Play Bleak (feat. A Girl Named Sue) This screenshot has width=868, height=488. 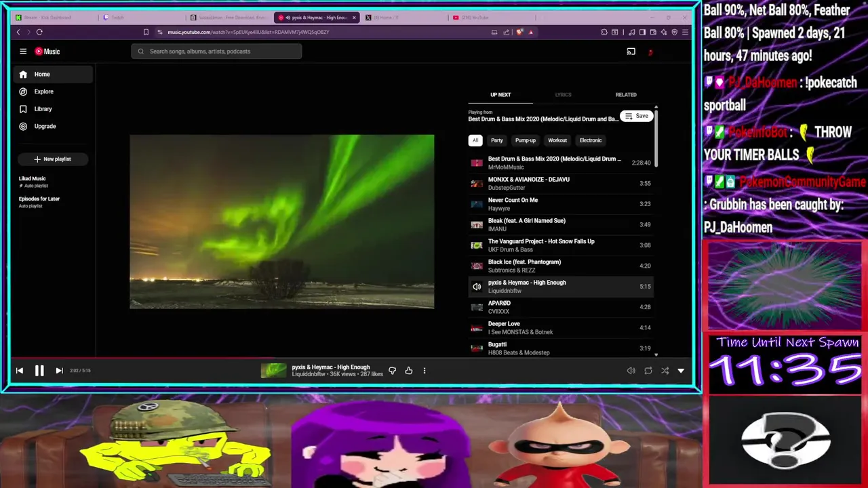561,225
